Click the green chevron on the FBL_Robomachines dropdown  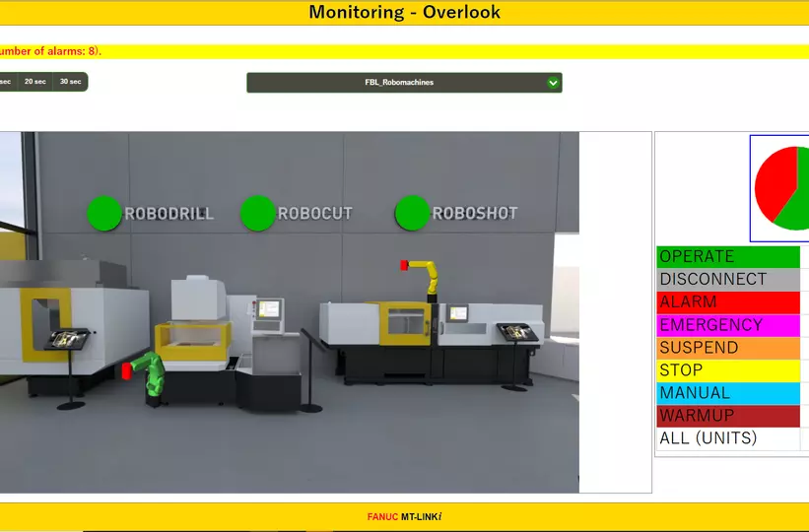(553, 83)
